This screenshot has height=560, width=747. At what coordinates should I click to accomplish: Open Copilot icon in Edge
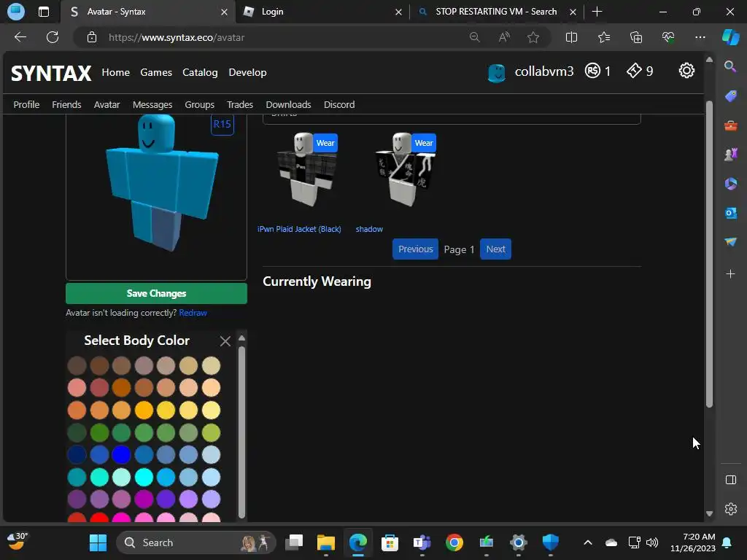point(731,37)
